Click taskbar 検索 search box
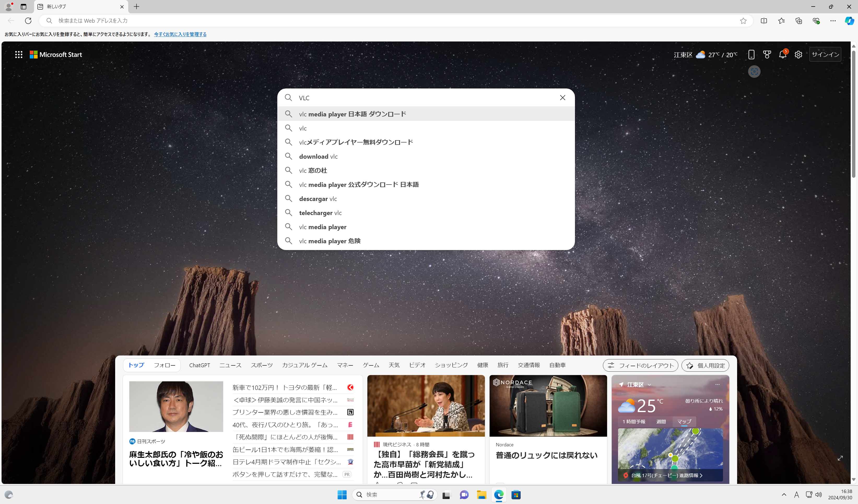Screen dimensions: 858x504 (395, 494)
